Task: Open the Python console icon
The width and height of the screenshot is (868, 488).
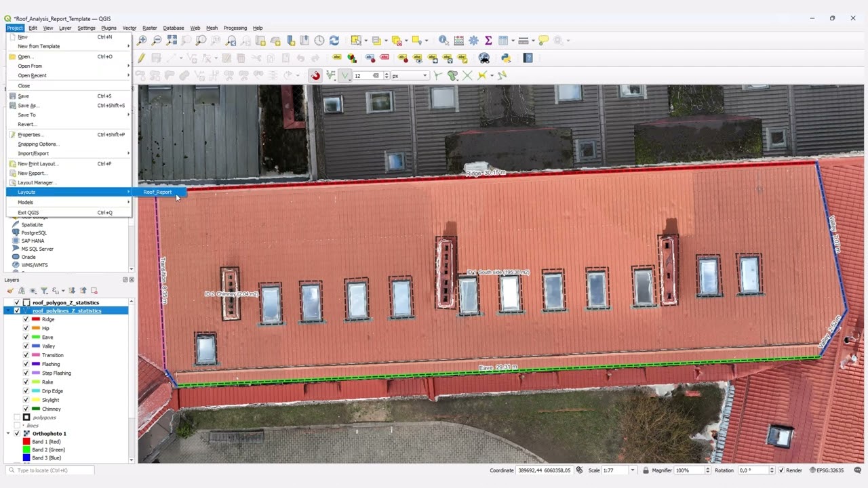Action: pyautogui.click(x=505, y=58)
